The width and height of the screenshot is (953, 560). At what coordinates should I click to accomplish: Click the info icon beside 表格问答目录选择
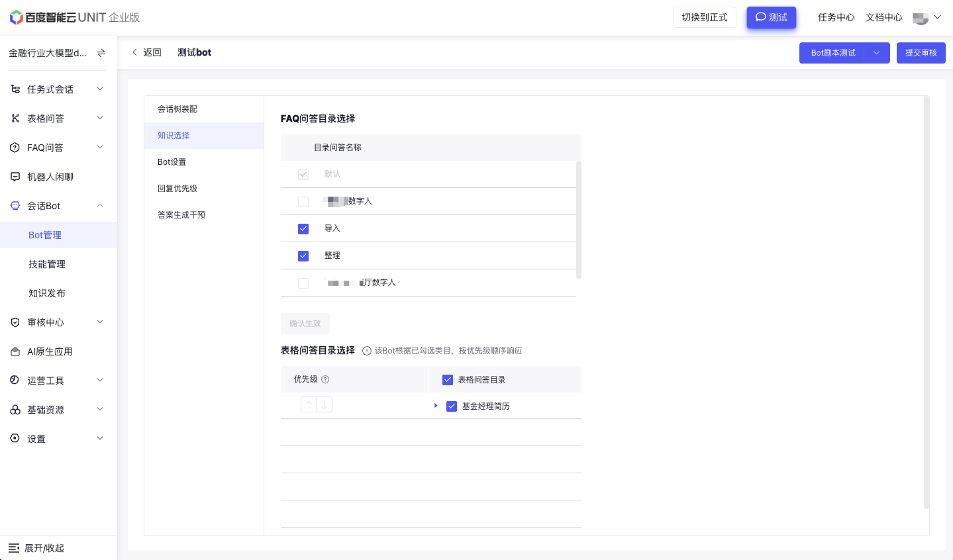point(367,351)
